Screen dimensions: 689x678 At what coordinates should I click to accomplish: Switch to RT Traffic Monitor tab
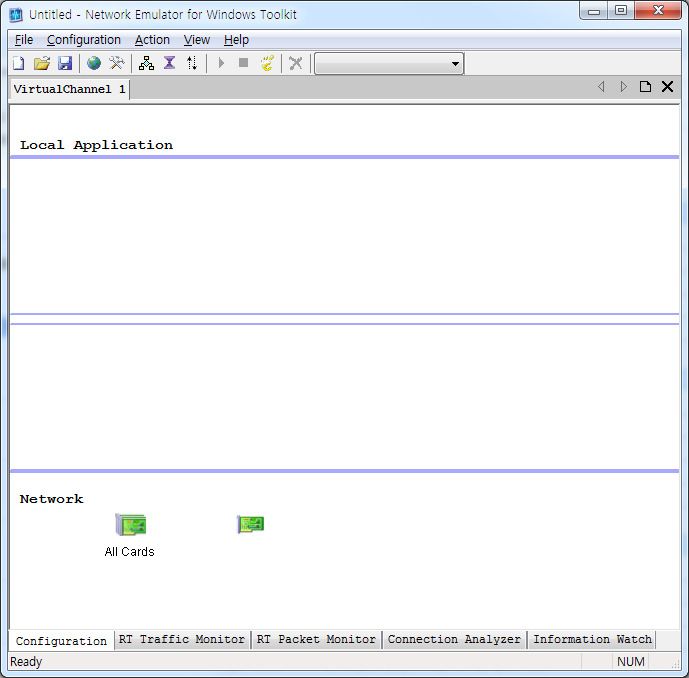point(181,639)
